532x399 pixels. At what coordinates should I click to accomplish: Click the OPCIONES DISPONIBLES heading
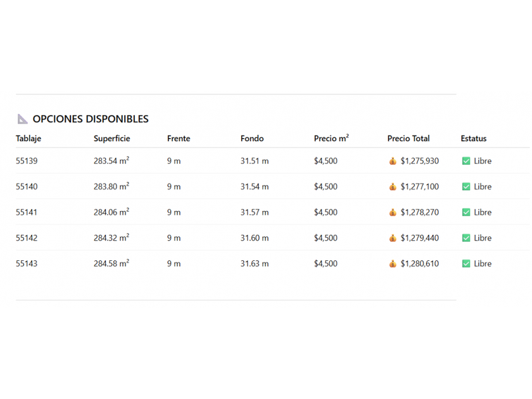tap(91, 119)
